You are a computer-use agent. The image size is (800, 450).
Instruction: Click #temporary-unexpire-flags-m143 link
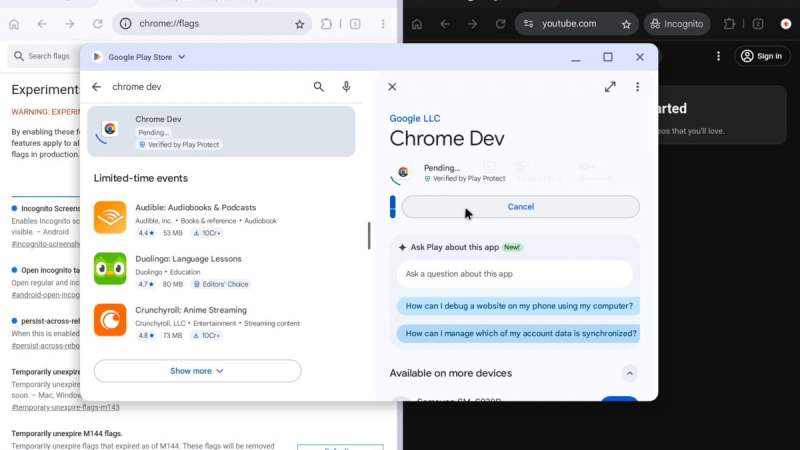[x=65, y=407]
